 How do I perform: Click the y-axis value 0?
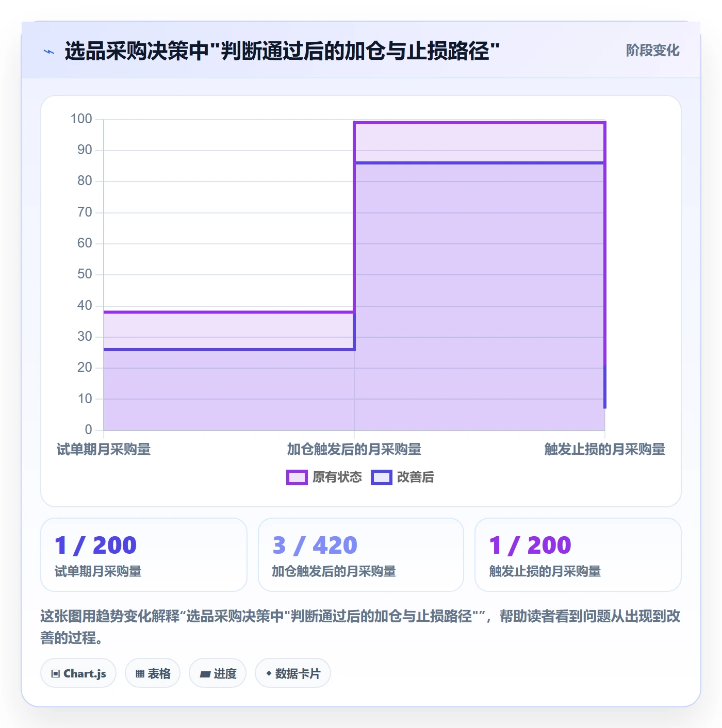click(89, 429)
